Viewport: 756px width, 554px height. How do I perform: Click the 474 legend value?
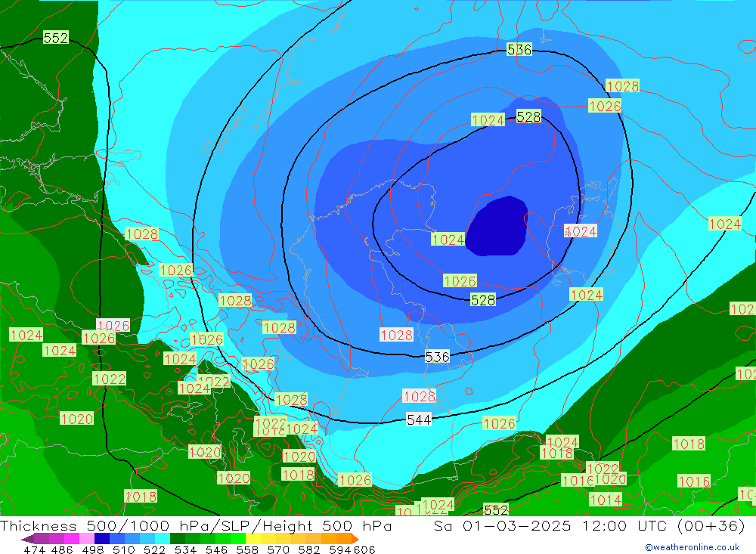pyautogui.click(x=35, y=549)
